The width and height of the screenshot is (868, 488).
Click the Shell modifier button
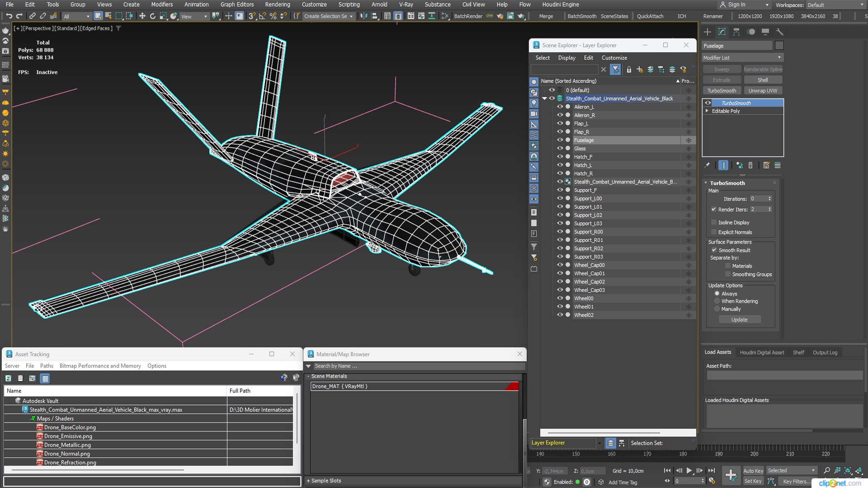(763, 80)
